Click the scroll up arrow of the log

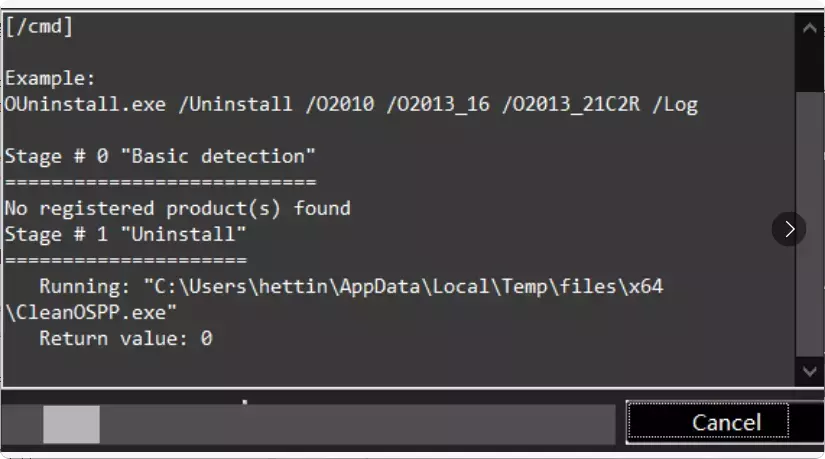(809, 29)
